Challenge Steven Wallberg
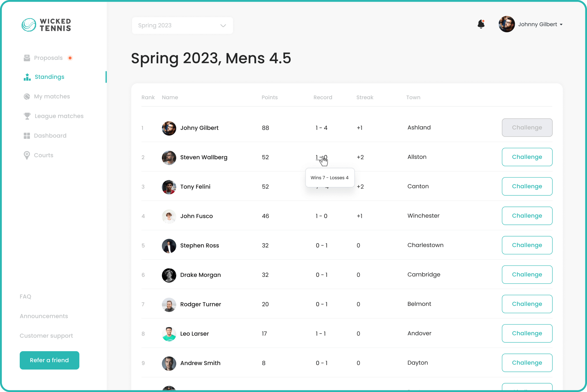The width and height of the screenshot is (587, 392). (527, 157)
